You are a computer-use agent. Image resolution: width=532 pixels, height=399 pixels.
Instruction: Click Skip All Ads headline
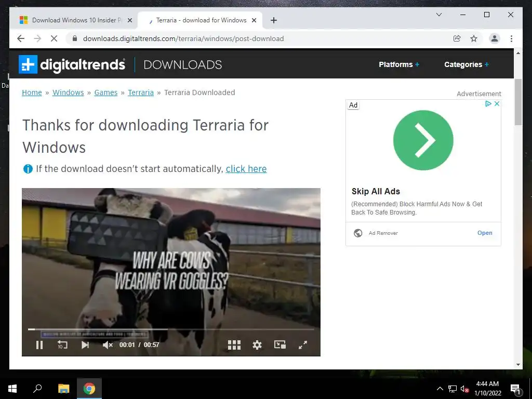(376, 191)
